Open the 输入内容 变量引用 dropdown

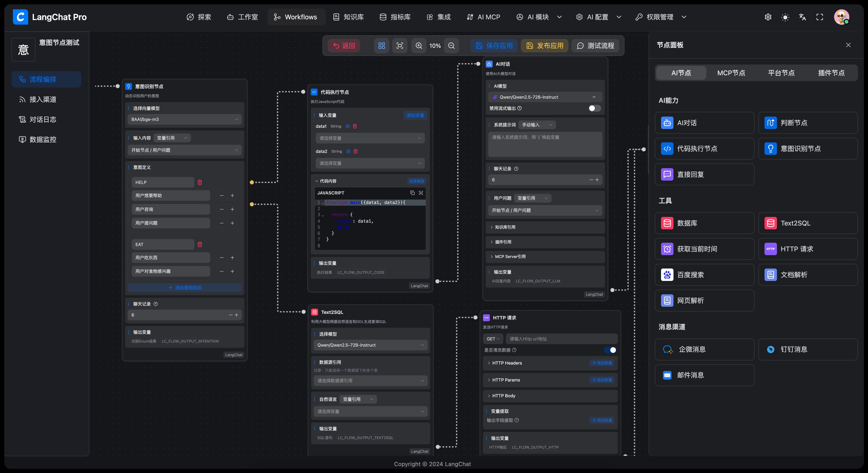pos(172,138)
